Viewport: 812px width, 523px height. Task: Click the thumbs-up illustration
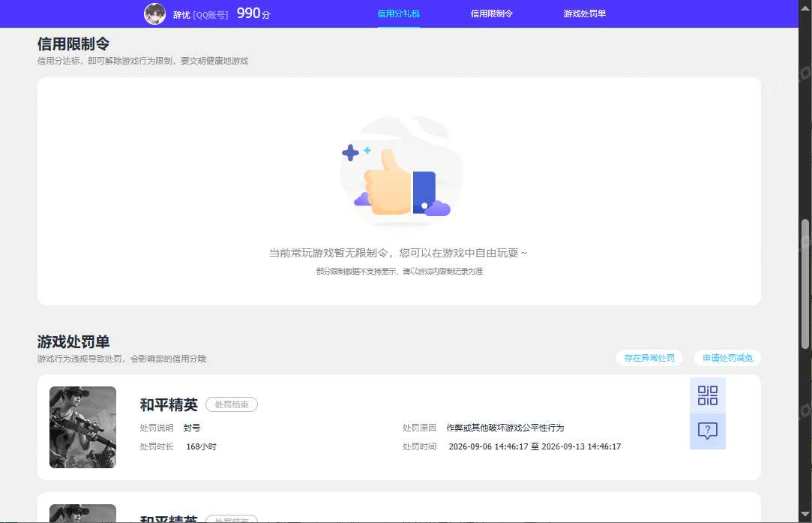[x=400, y=172]
